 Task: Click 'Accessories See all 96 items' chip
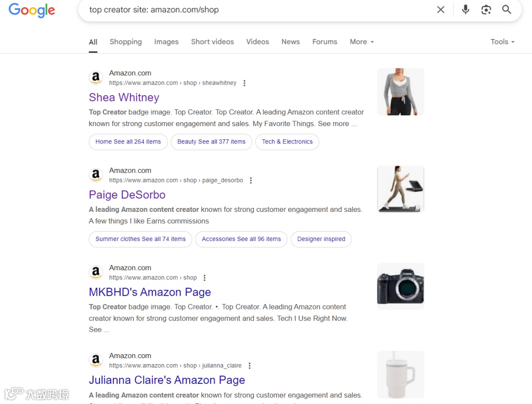241,239
